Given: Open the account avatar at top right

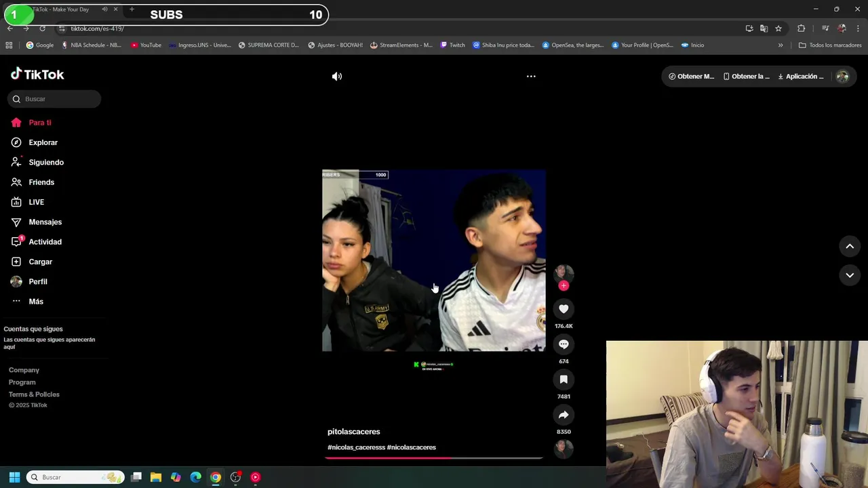Looking at the screenshot, I should (842, 77).
